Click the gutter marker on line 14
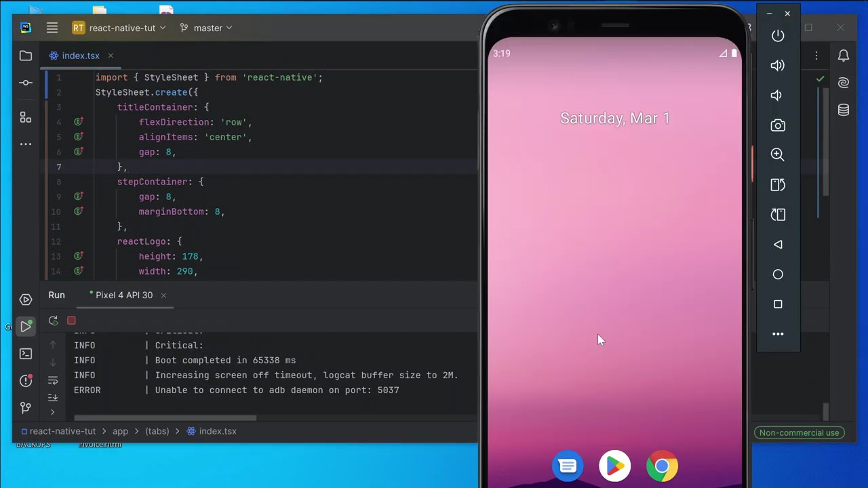Image resolution: width=868 pixels, height=488 pixels. [79, 271]
